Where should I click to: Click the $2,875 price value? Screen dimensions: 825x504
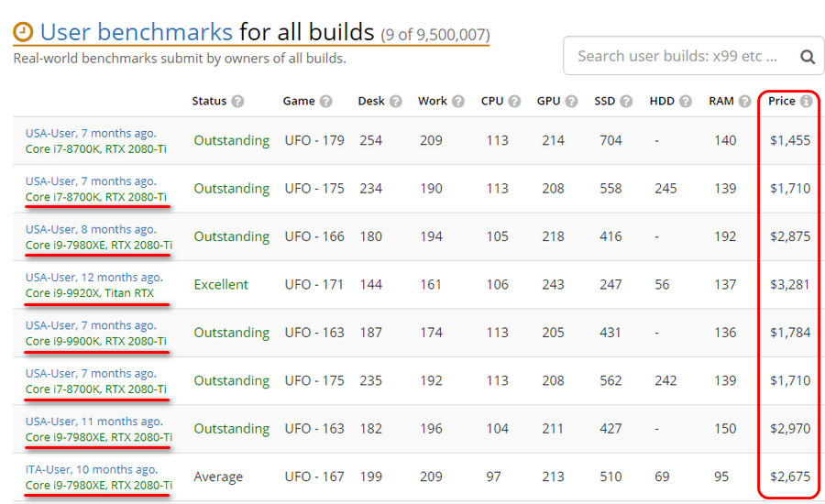(x=790, y=236)
